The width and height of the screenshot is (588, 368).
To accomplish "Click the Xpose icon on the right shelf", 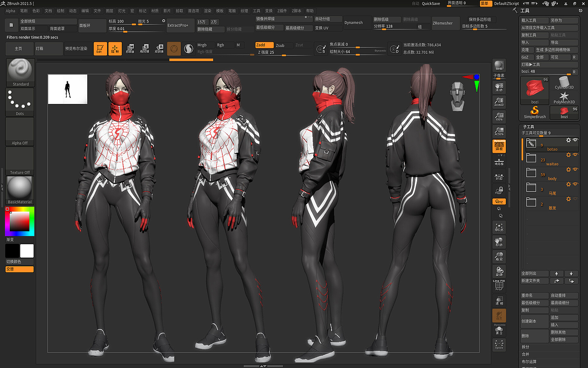I will click(x=499, y=345).
